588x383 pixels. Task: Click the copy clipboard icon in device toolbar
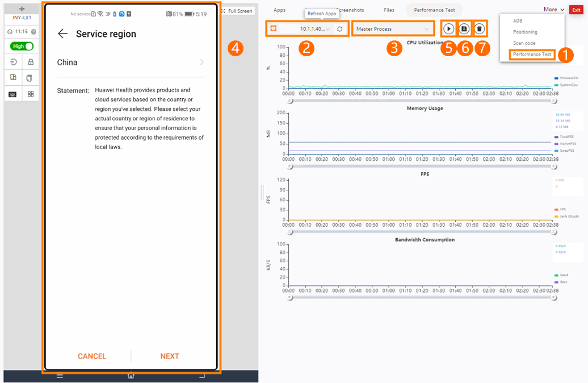point(30,78)
